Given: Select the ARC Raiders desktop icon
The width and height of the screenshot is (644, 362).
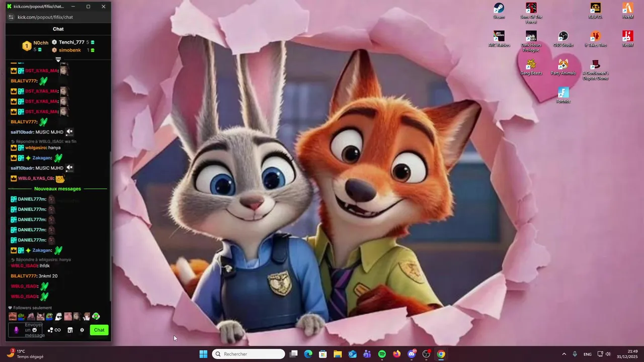Looking at the screenshot, I should click(x=499, y=39).
